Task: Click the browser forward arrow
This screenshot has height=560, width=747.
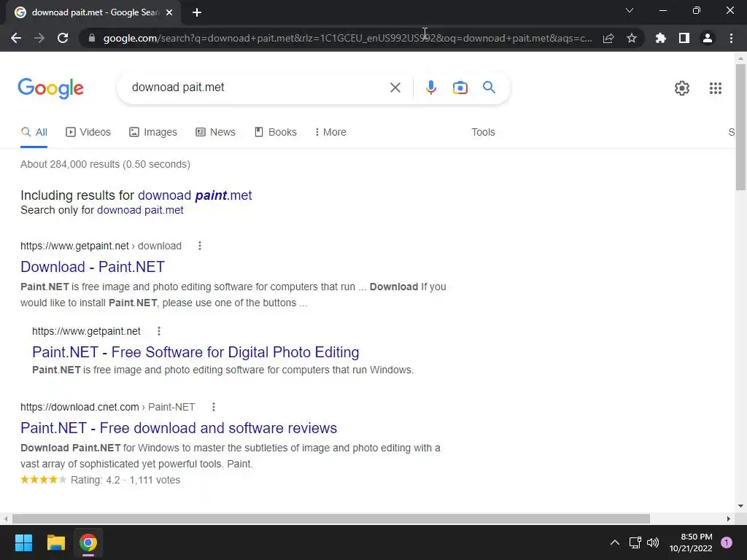Action: point(39,38)
